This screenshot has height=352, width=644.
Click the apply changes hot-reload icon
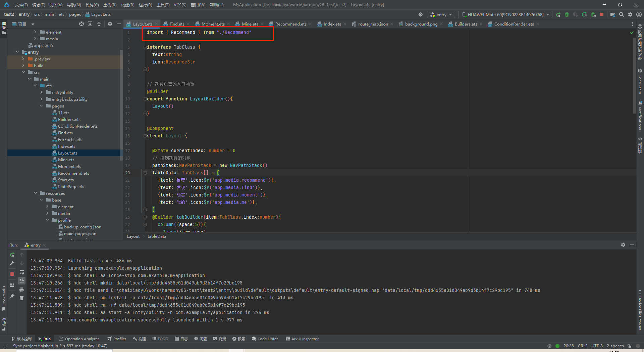tap(584, 14)
